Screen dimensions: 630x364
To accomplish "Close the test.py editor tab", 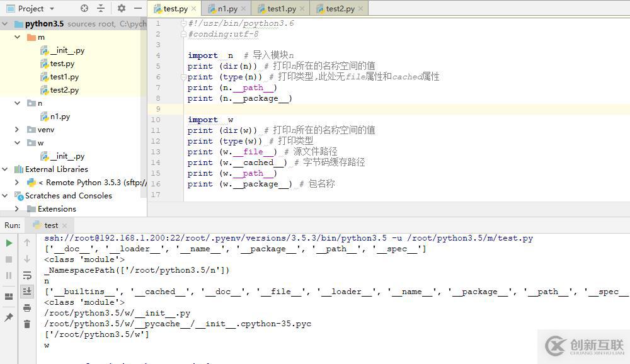I will [x=193, y=8].
